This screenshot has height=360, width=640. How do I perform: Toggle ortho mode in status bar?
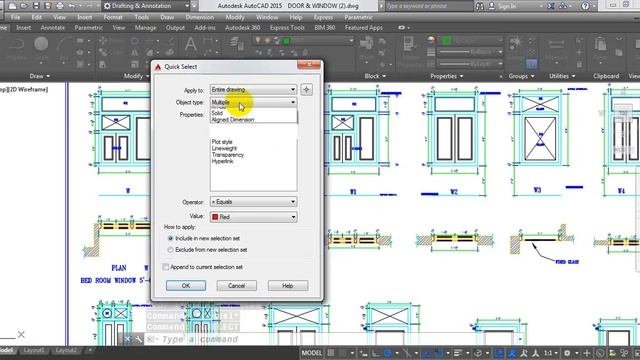point(375,353)
